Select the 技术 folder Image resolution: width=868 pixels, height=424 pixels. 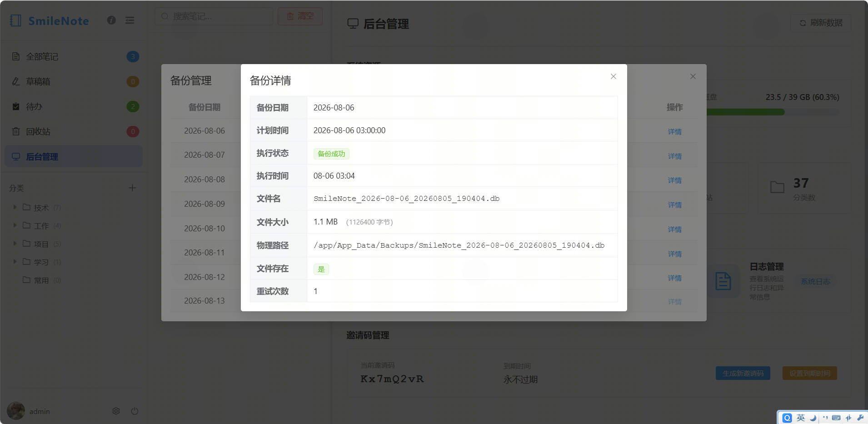pyautogui.click(x=41, y=208)
